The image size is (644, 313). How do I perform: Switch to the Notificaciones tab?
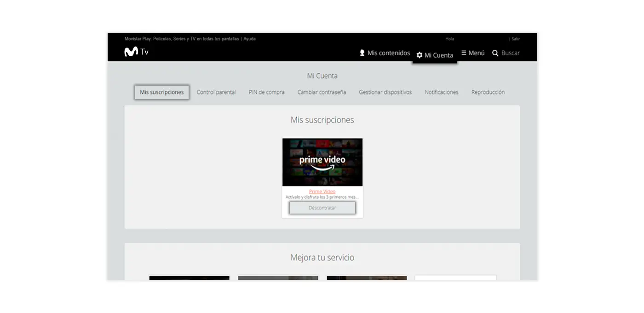(442, 92)
